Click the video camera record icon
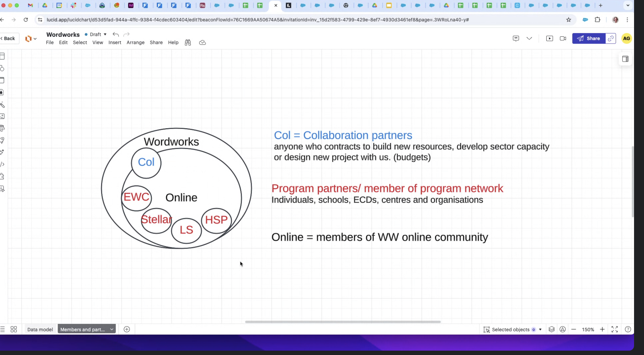 563,39
